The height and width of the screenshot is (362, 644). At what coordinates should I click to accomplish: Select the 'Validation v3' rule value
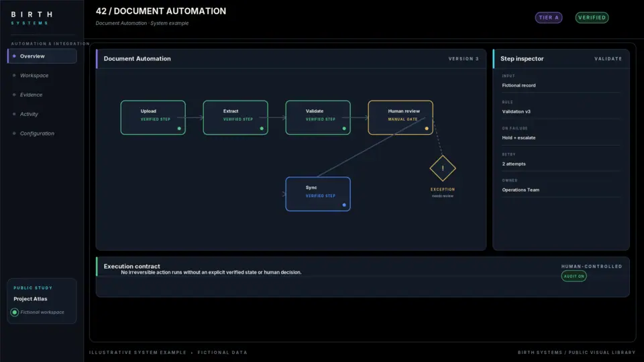pos(517,112)
